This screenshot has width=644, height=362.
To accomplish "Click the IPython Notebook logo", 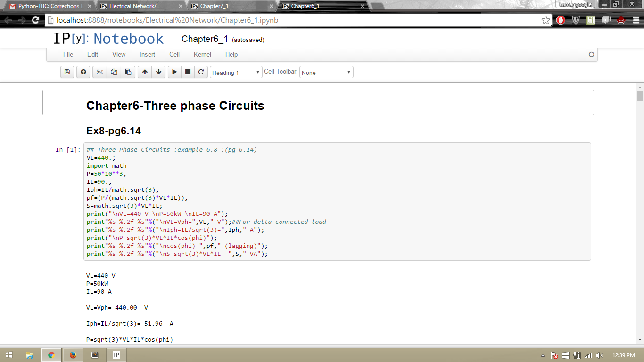I will [108, 39].
